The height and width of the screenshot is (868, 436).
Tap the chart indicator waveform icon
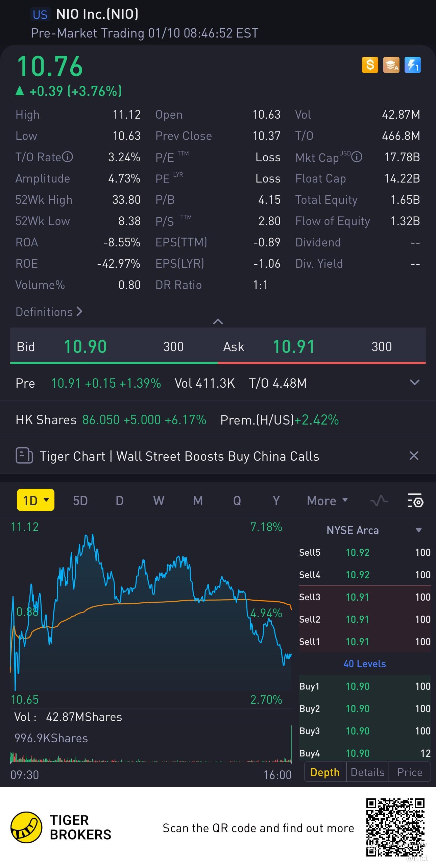[379, 501]
